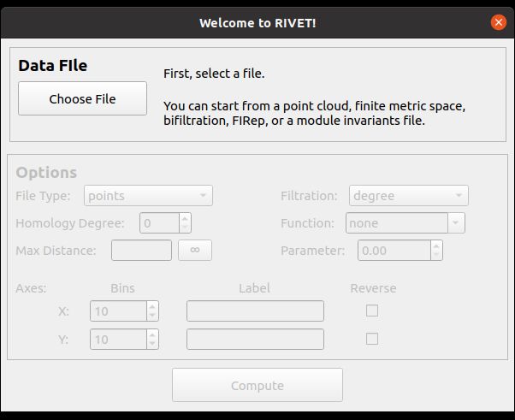Image resolution: width=515 pixels, height=420 pixels.
Task: Decrease the Parameter value with down arrow
Action: pos(436,255)
